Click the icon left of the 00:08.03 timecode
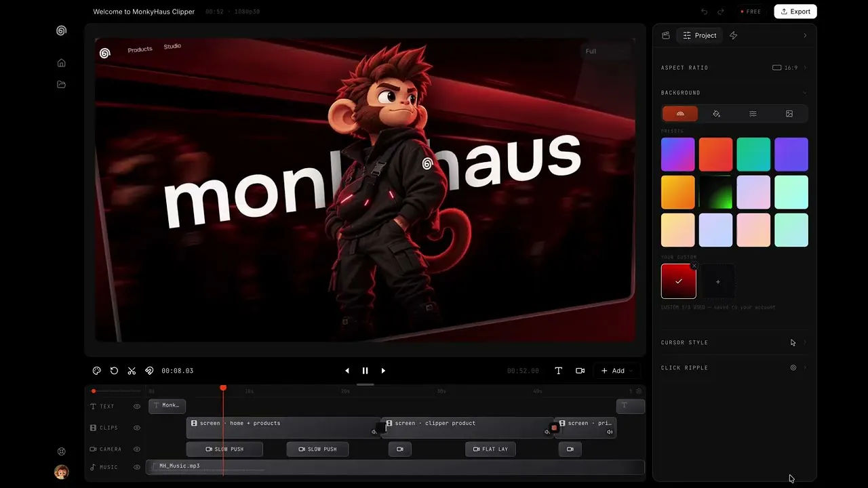This screenshot has width=868, height=488. click(149, 371)
